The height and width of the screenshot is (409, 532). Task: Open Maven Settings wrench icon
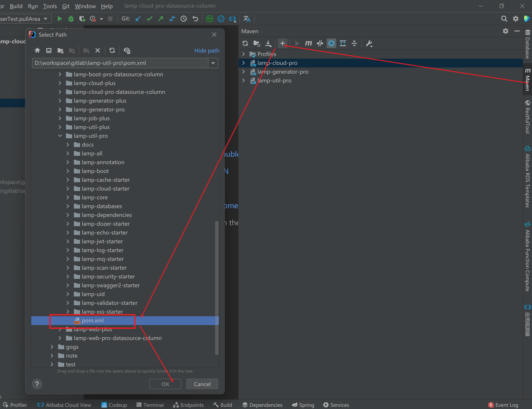[x=369, y=44]
